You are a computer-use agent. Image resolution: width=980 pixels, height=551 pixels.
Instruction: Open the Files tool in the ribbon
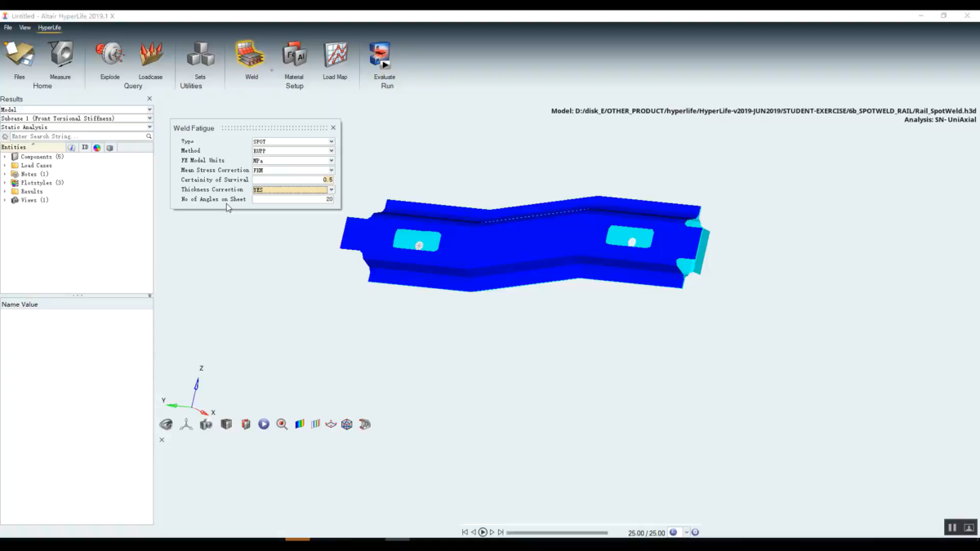20,60
